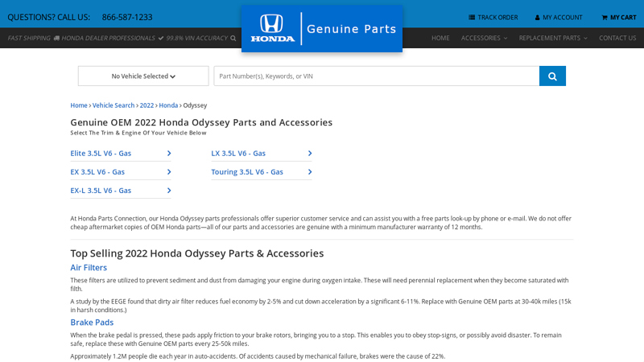This screenshot has width=644, height=362.
Task: Click Genuine OEM 2022 Honda Odyssey heading
Action: (201, 122)
